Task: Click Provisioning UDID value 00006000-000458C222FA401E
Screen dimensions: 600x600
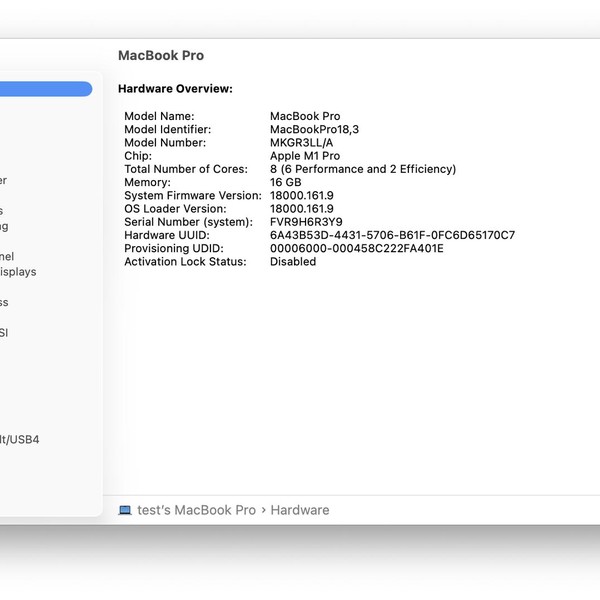Action: 357,248
